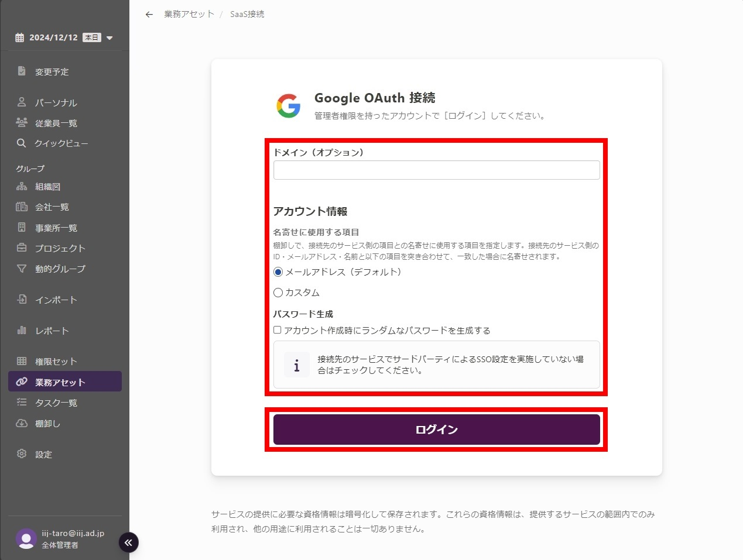Open 業務アセット in the sidebar
This screenshot has height=560, width=743.
[x=60, y=382]
